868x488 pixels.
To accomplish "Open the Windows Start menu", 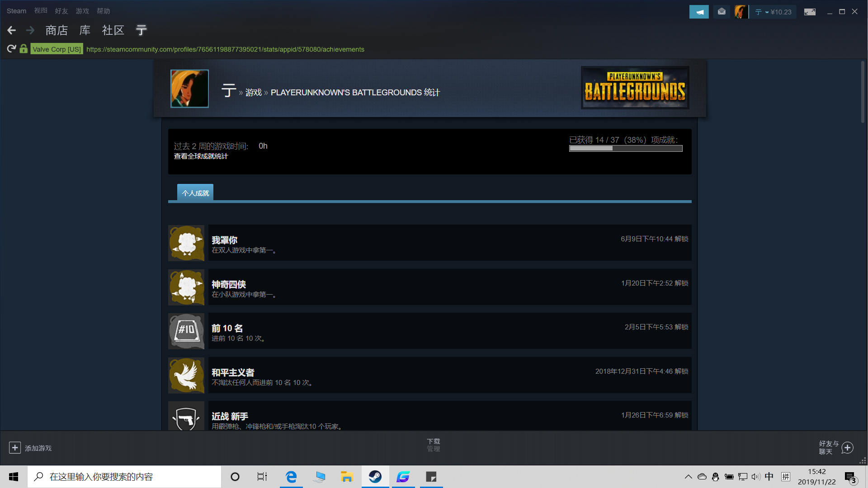I will (14, 477).
